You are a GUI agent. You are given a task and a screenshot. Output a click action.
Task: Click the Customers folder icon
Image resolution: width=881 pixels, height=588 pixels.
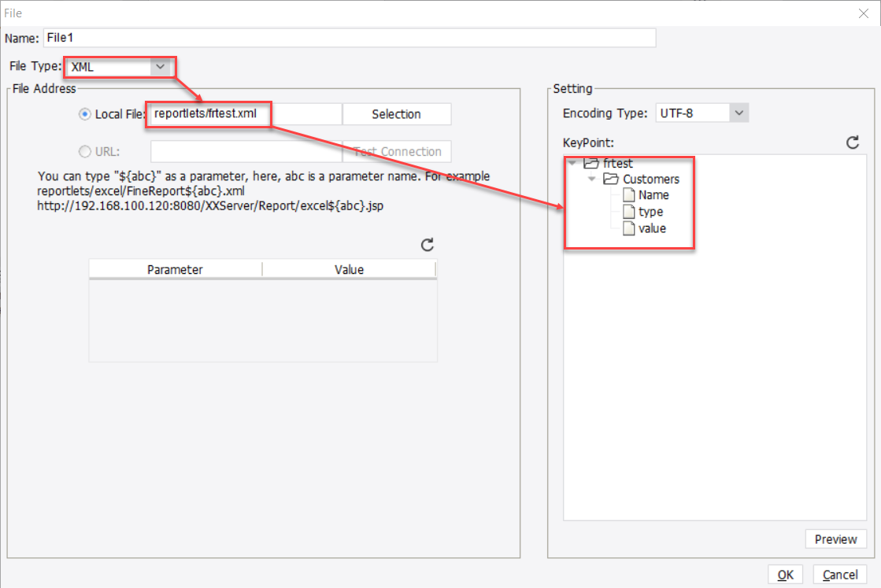pyautogui.click(x=612, y=179)
